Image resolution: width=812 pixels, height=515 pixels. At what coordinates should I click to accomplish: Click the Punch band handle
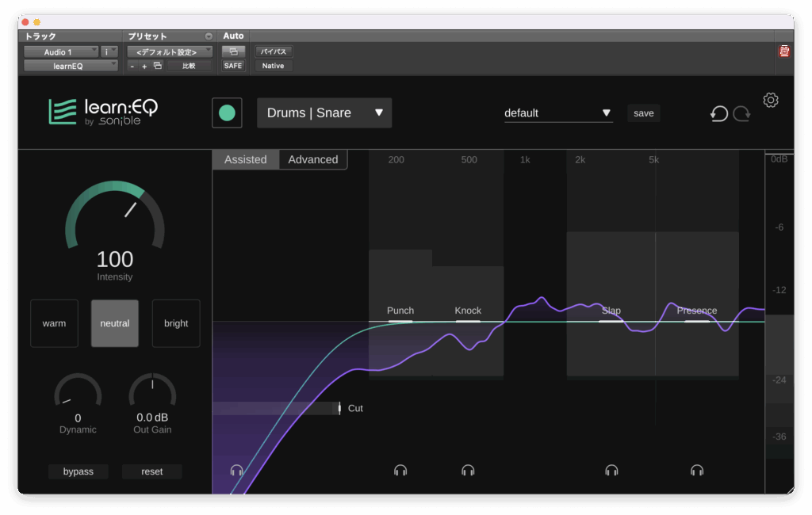pos(400,322)
